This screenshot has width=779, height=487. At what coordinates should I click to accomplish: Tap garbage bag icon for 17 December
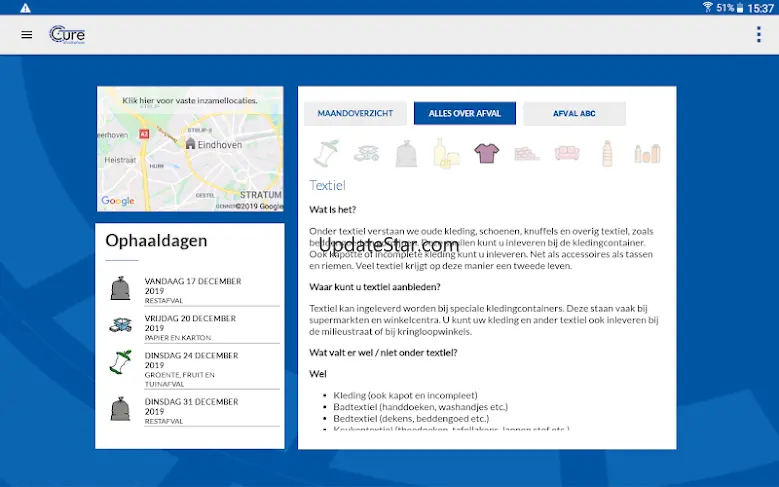pos(120,288)
